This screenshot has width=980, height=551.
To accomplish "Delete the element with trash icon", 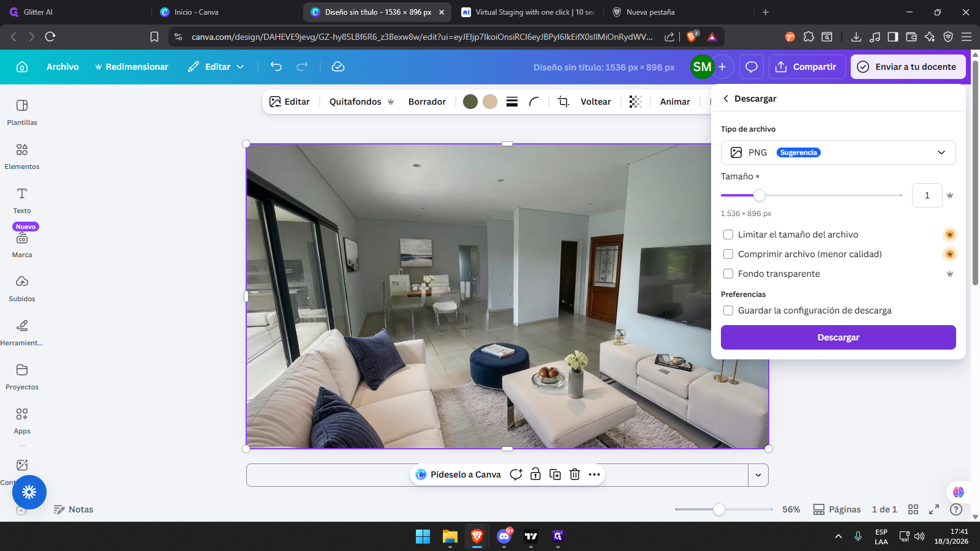I will tap(575, 474).
